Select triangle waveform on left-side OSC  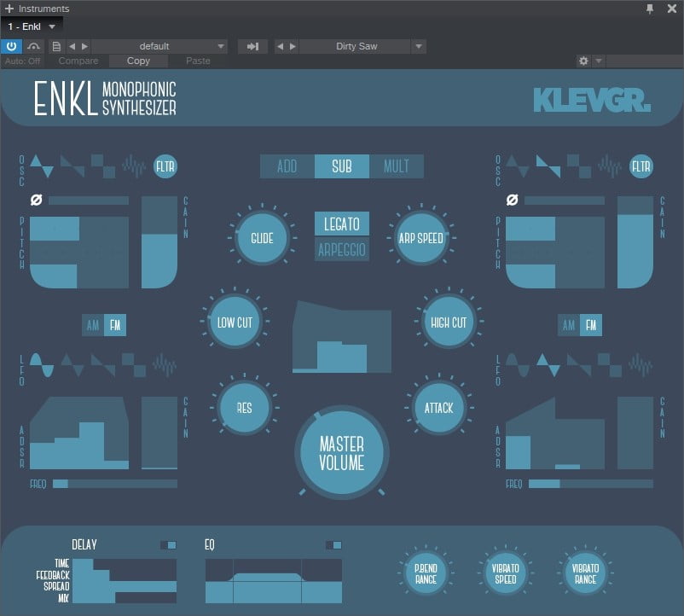coord(42,166)
